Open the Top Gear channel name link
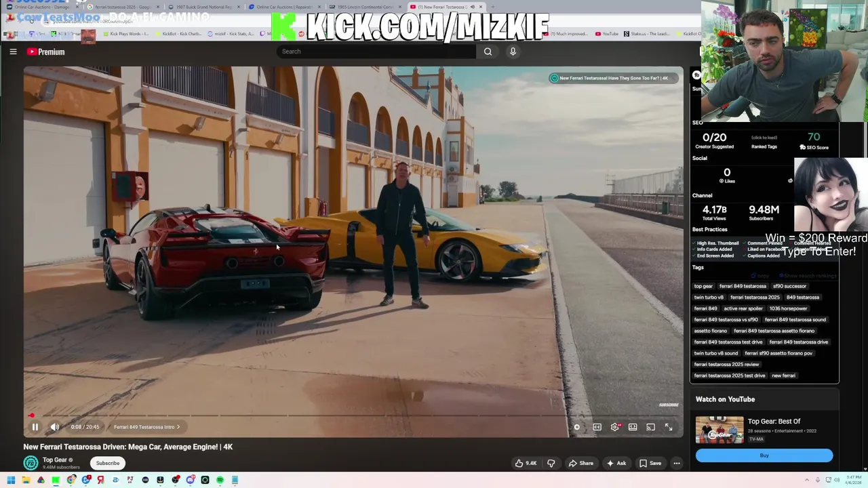This screenshot has height=488, width=868. tap(55, 460)
